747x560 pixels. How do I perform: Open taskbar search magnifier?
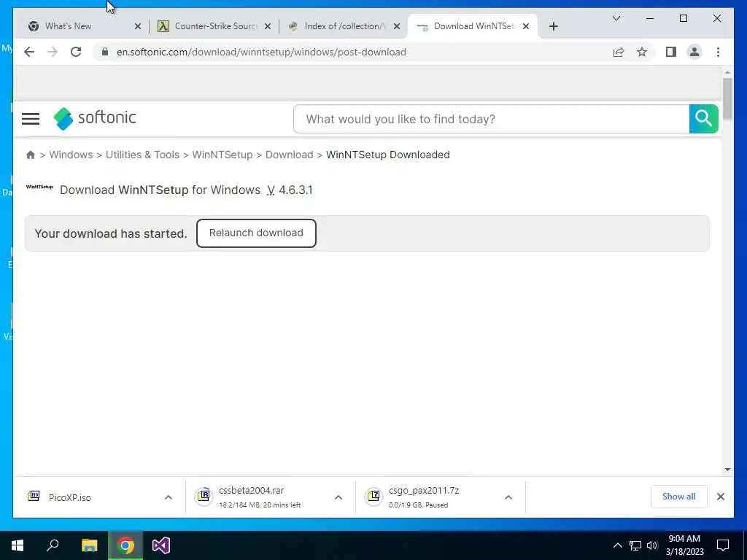tap(53, 545)
